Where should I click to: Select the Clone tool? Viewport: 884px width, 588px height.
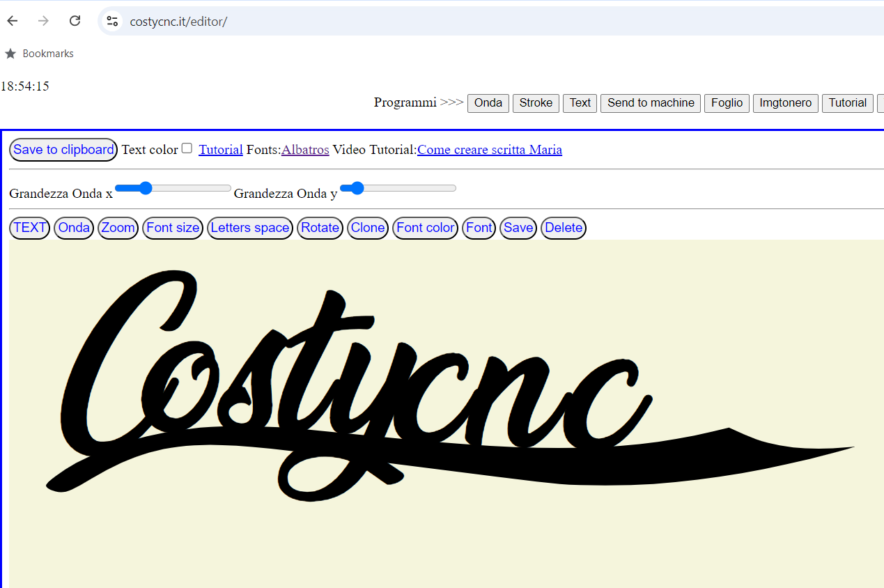click(368, 228)
